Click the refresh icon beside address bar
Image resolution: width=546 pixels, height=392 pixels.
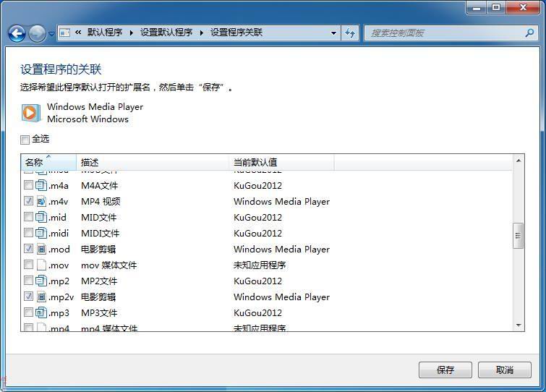pyautogui.click(x=351, y=33)
